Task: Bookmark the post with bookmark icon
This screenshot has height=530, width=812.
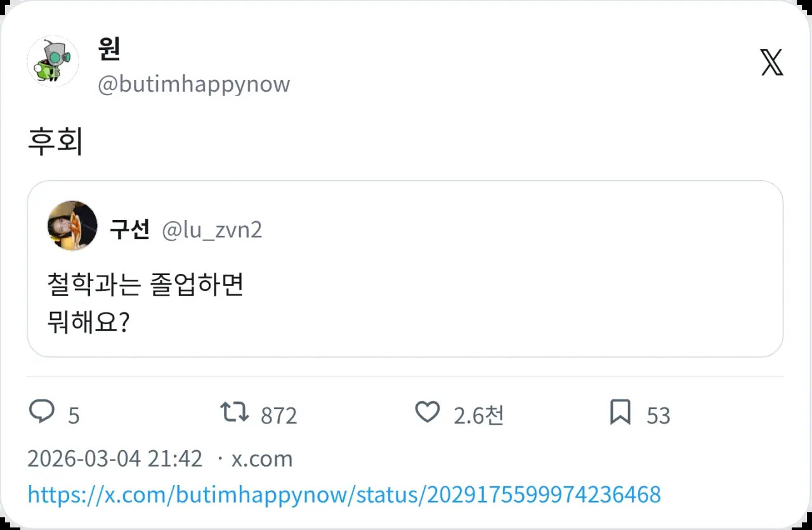Action: [x=620, y=413]
